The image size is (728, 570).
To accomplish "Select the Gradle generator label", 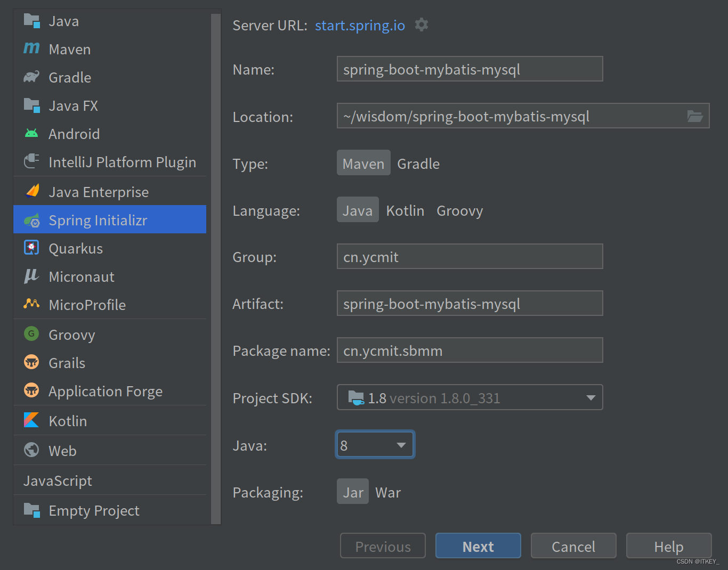I will pos(70,77).
